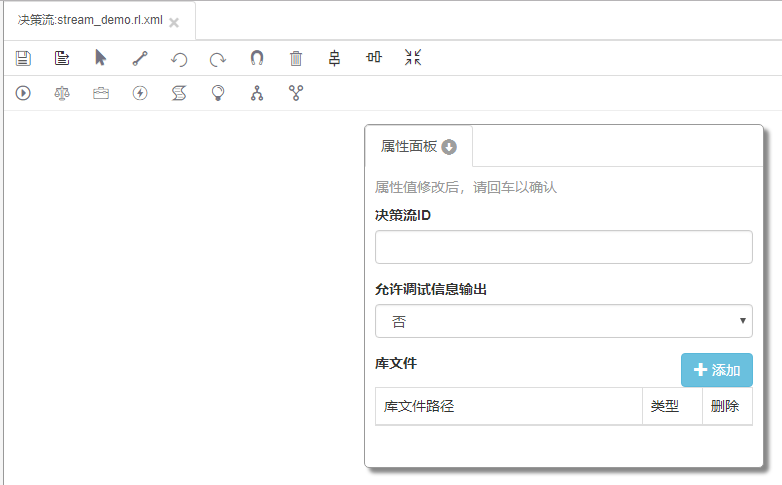Click the 添加 button for library files
Image resolution: width=782 pixels, height=485 pixels.
click(x=716, y=370)
